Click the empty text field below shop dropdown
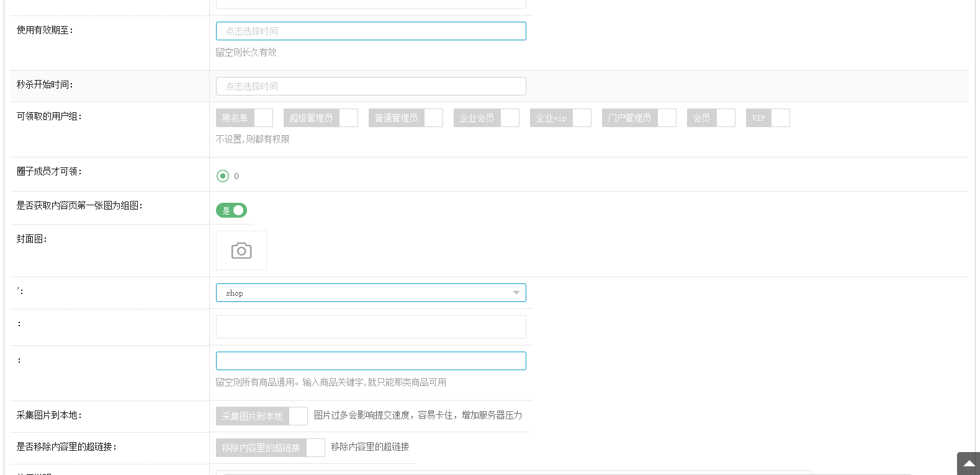980x475 pixels. (371, 327)
